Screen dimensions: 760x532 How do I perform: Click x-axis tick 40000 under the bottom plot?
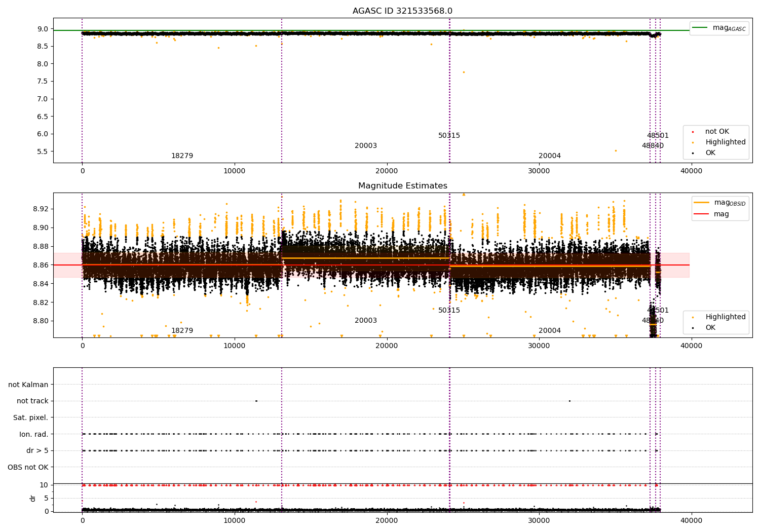[x=691, y=520]
